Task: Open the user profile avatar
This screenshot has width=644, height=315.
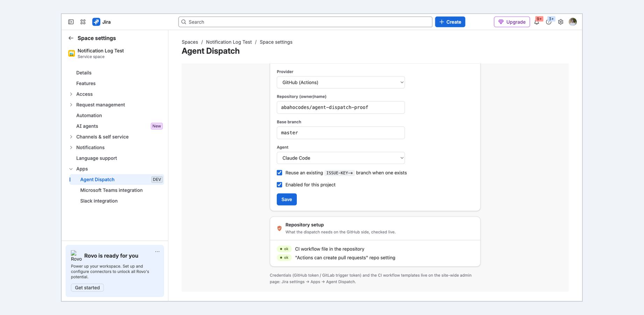Action: click(x=573, y=22)
